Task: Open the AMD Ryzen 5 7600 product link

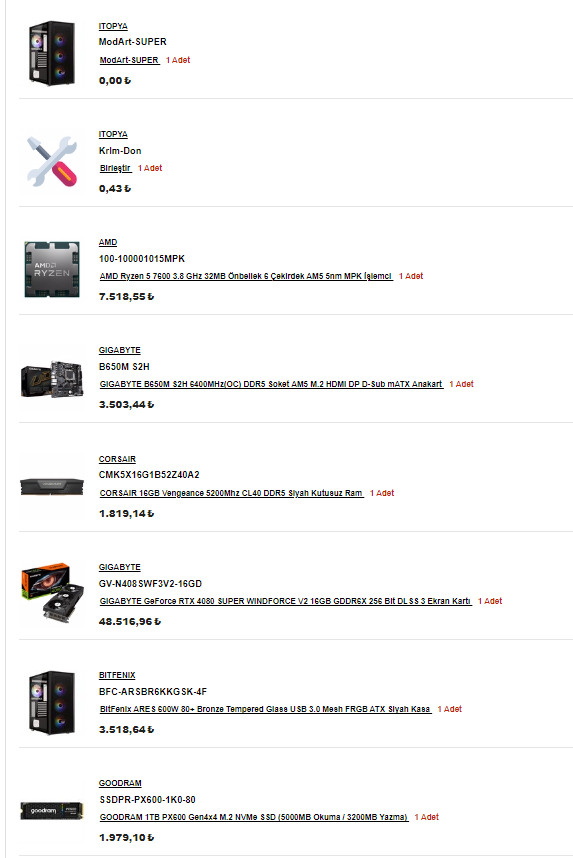Action: pyautogui.click(x=246, y=276)
